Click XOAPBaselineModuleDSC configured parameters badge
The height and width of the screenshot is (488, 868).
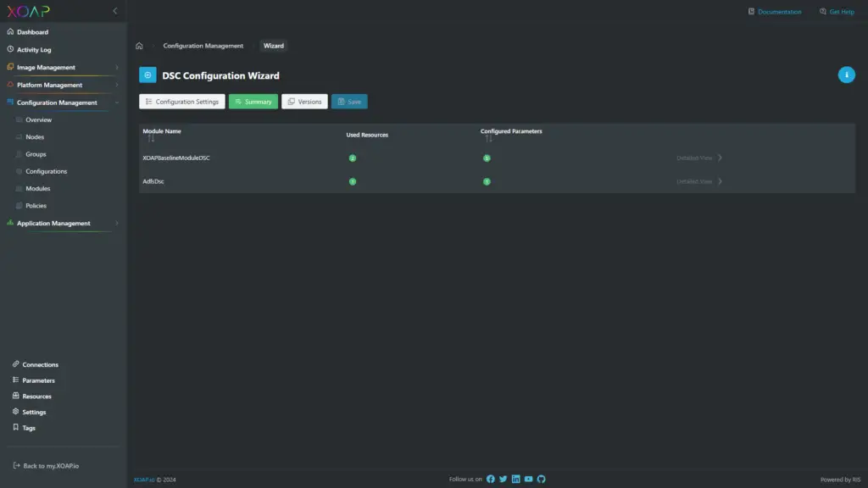[x=487, y=158]
